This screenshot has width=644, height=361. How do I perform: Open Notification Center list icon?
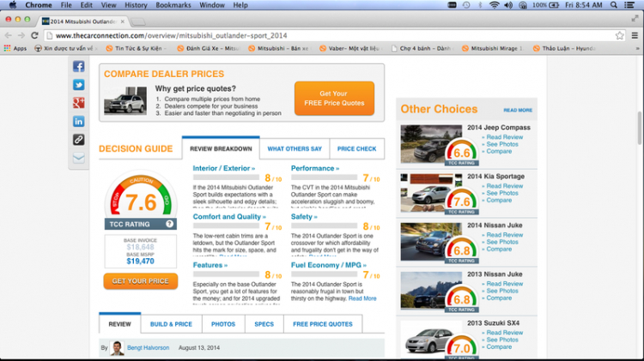[x=629, y=5]
